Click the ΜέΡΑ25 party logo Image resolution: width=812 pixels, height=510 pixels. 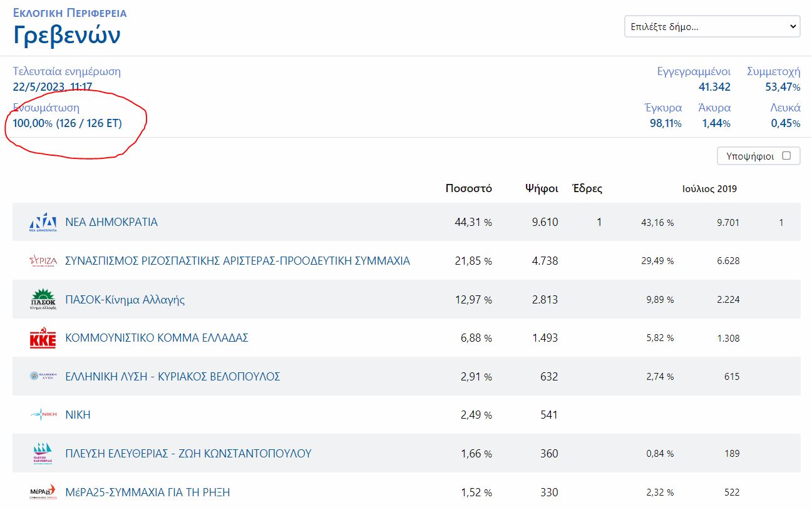(43, 492)
